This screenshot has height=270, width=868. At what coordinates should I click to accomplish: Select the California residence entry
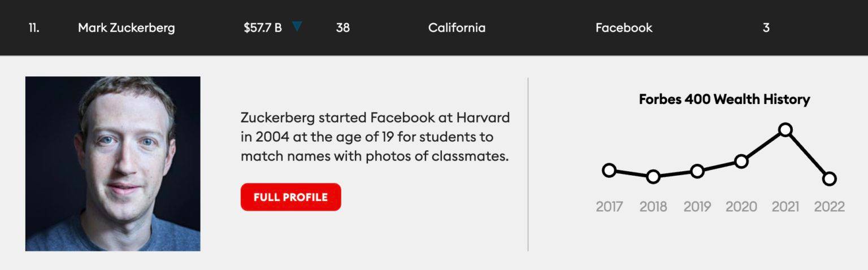[x=457, y=28]
